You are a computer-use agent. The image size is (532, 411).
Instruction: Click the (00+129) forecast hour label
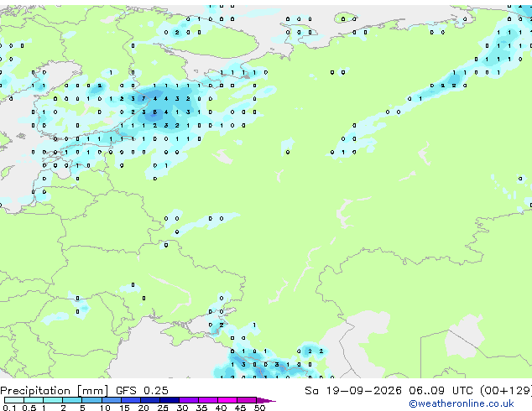coord(506,391)
